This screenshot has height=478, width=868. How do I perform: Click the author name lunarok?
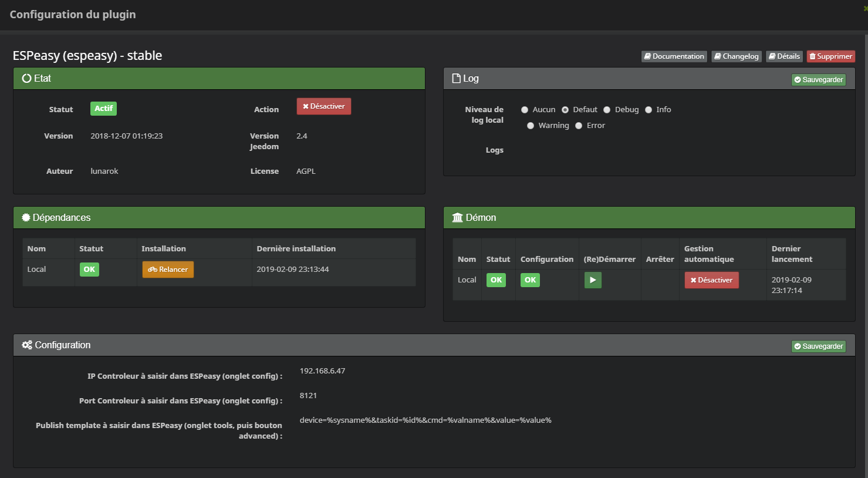(104, 171)
